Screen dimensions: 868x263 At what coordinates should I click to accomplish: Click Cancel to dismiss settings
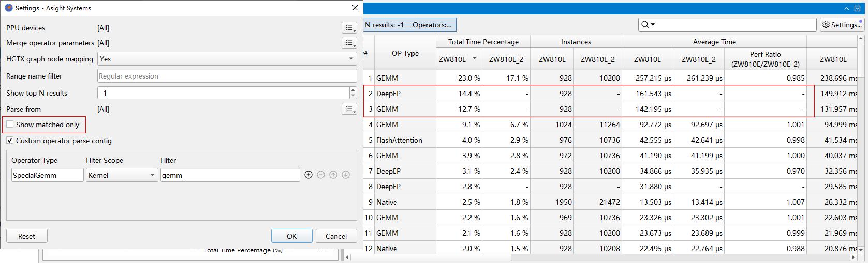click(336, 236)
